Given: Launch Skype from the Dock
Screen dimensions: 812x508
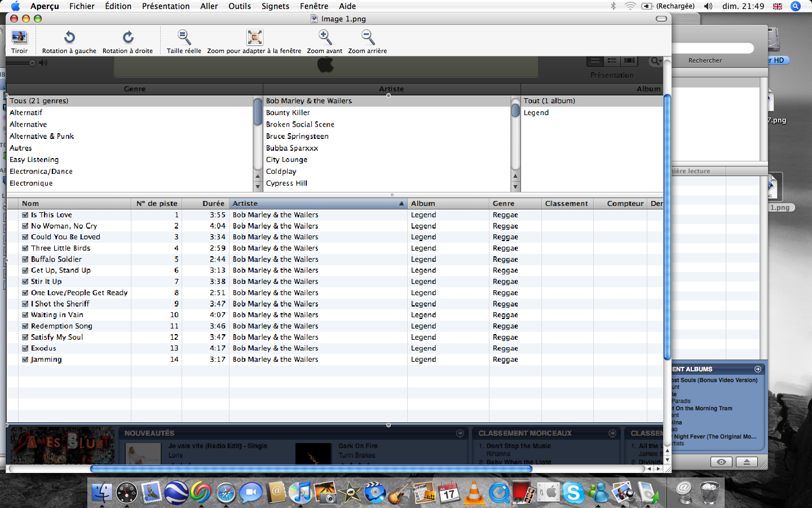Looking at the screenshot, I should point(573,493).
